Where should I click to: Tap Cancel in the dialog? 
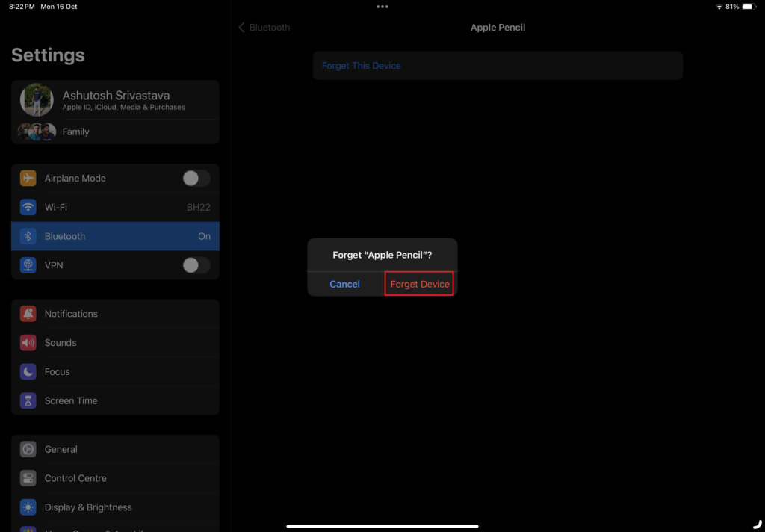coord(344,284)
